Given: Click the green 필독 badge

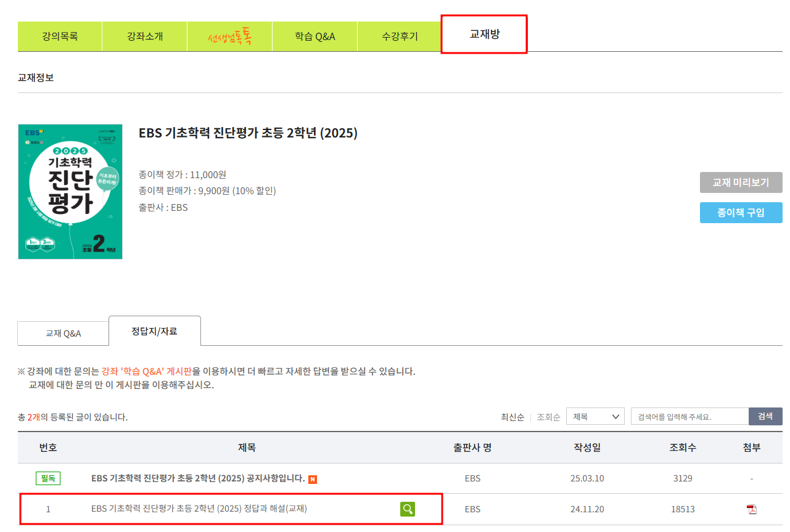Looking at the screenshot, I should [x=48, y=478].
